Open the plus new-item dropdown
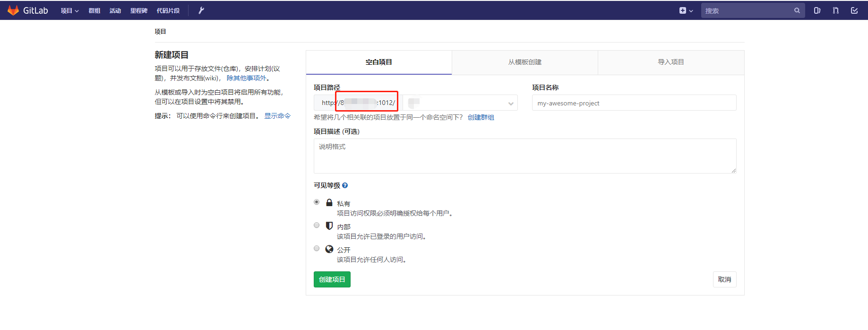This screenshot has height=330, width=868. [x=686, y=10]
